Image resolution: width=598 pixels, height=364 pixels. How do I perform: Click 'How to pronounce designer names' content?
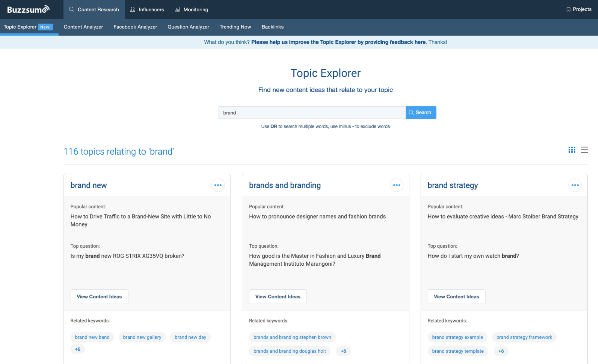click(317, 217)
